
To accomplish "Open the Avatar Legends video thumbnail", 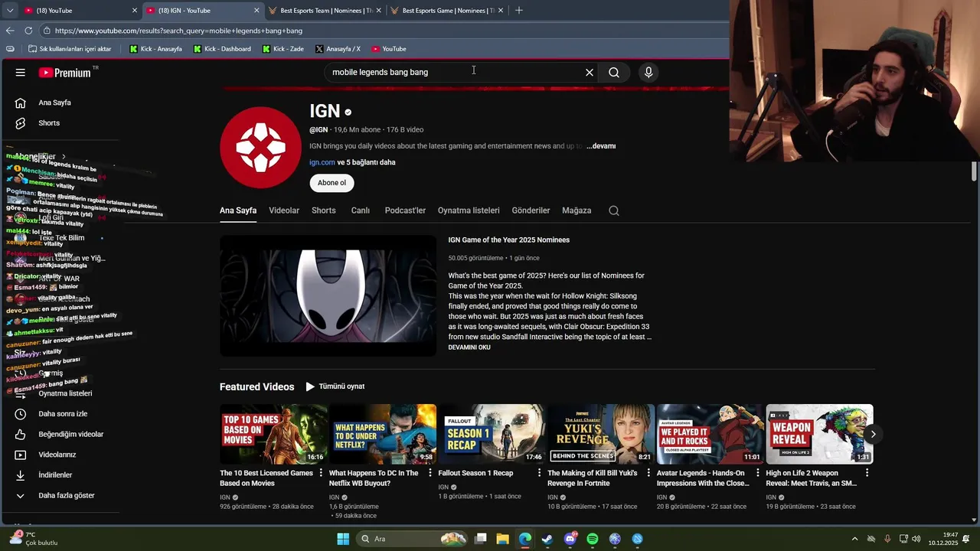I will [x=710, y=434].
